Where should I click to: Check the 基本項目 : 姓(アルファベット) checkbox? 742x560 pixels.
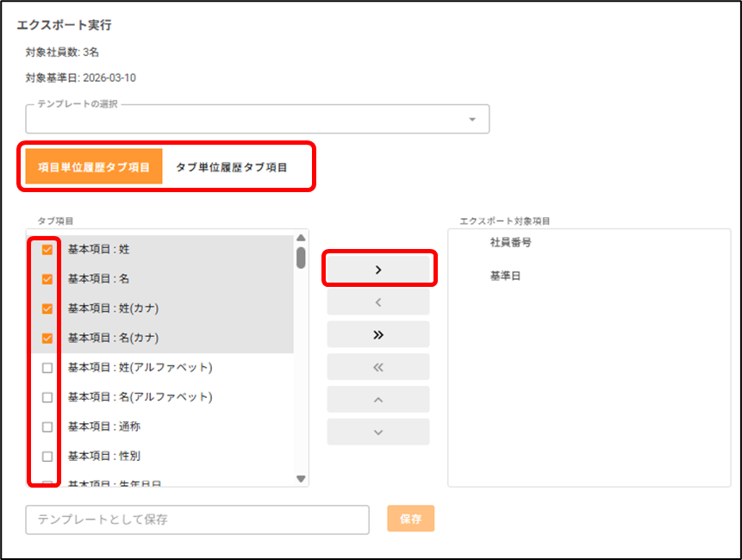tap(47, 368)
